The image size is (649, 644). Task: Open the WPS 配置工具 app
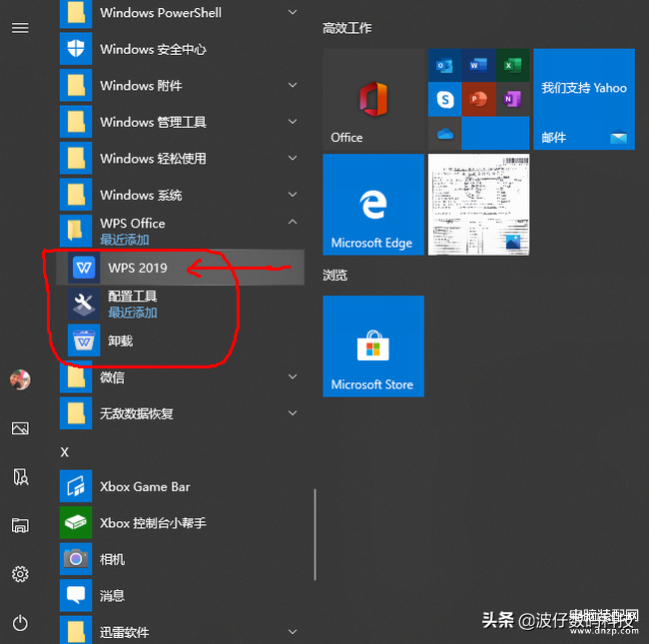[180, 304]
